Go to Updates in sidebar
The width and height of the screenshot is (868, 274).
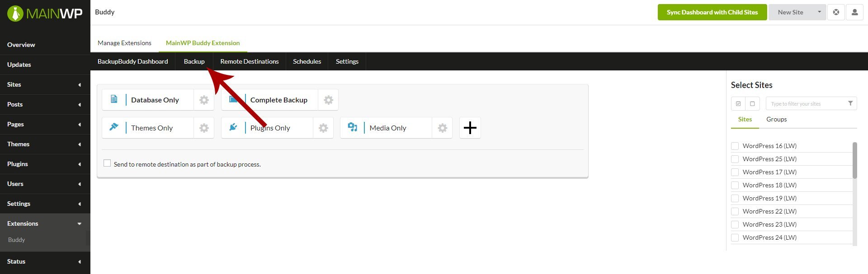tap(45, 65)
